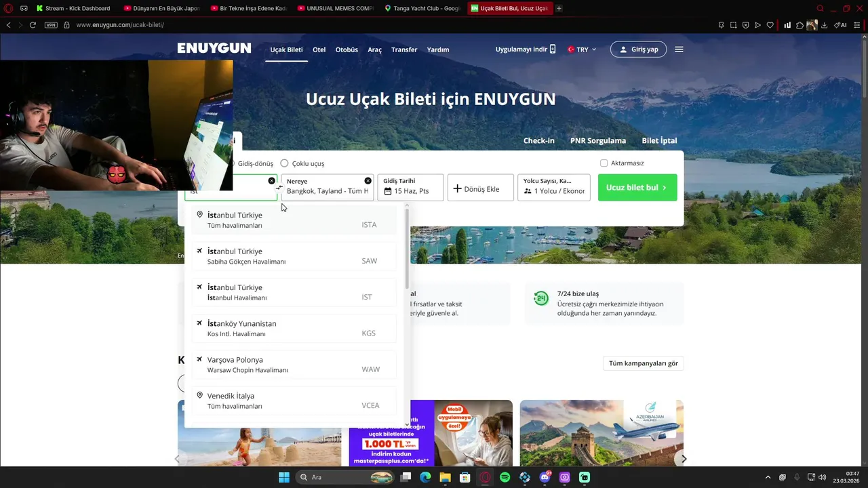Open Microsoft Store from the taskbar
The image size is (868, 488).
pos(465,477)
